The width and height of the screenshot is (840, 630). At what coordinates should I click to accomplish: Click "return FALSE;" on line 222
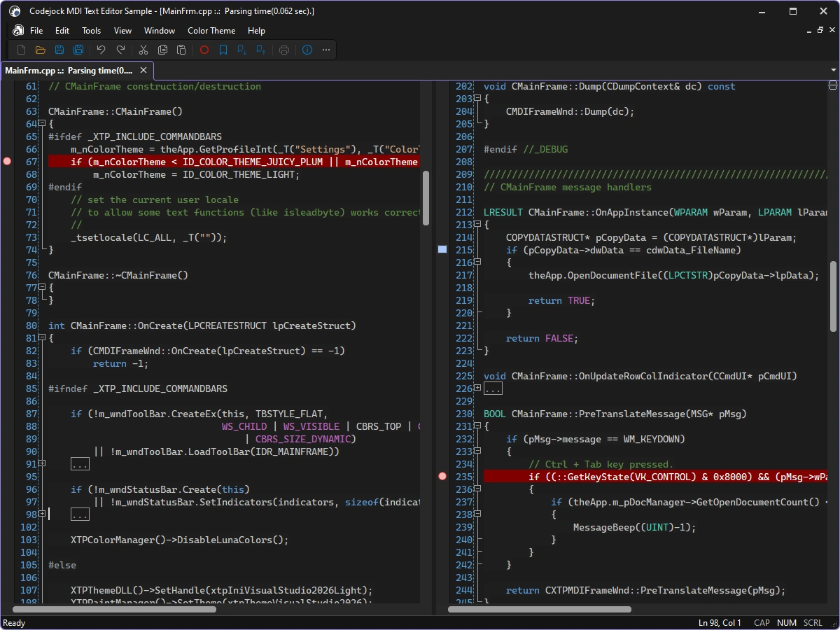click(542, 338)
